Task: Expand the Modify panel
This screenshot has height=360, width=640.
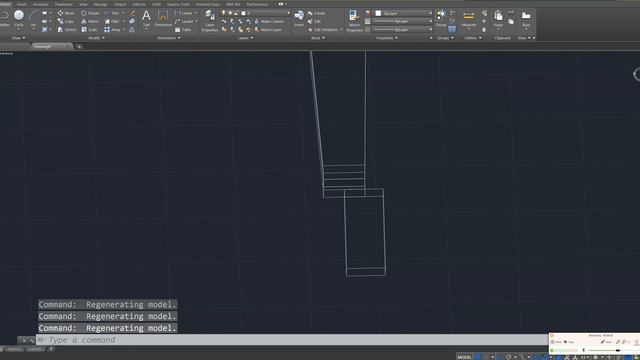Action: click(96, 38)
